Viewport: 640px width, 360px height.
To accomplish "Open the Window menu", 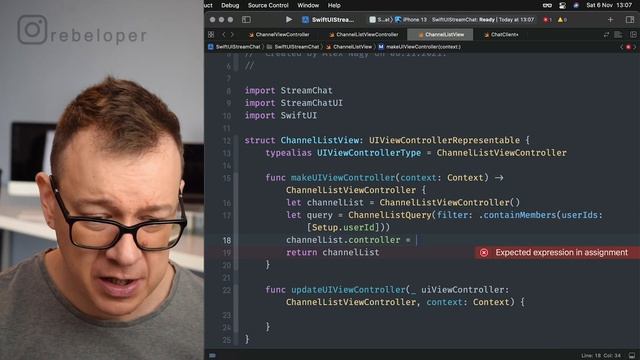I will coord(308,5).
